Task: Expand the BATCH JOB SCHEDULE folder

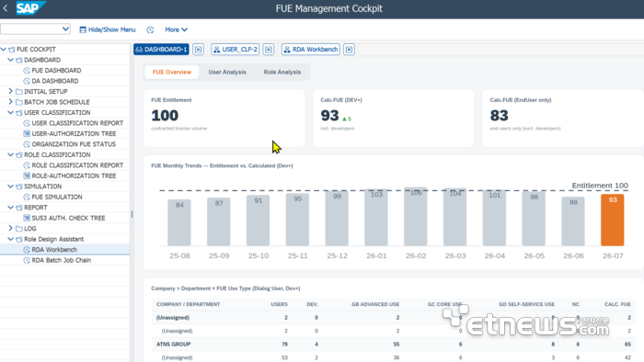Action: [x=11, y=102]
